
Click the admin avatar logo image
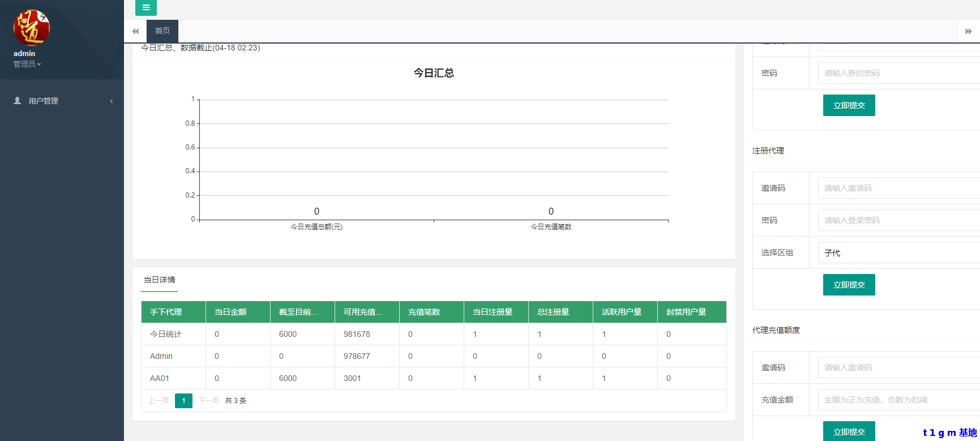pyautogui.click(x=32, y=28)
